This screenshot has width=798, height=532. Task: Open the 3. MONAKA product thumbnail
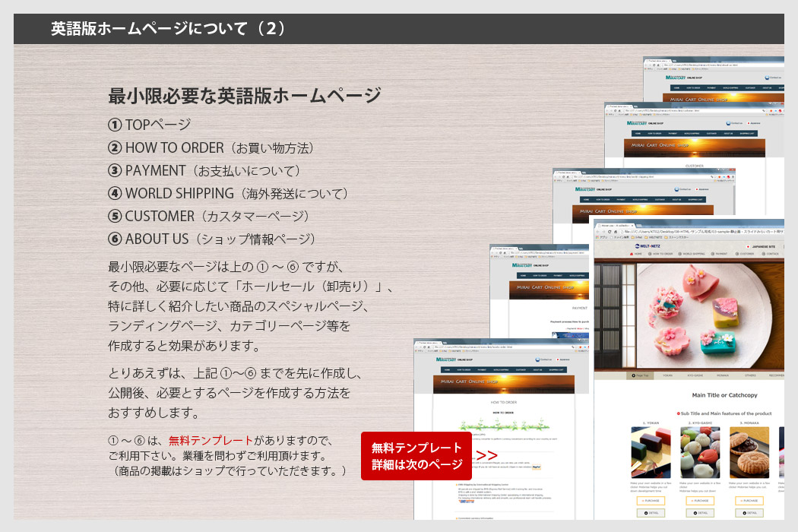point(749,452)
